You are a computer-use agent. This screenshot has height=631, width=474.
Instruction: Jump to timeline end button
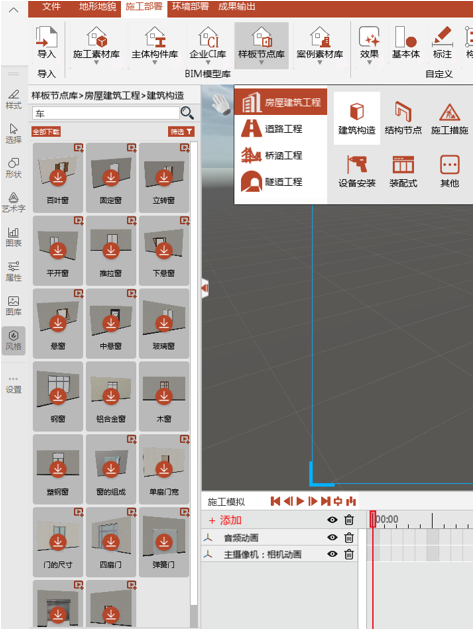click(326, 501)
